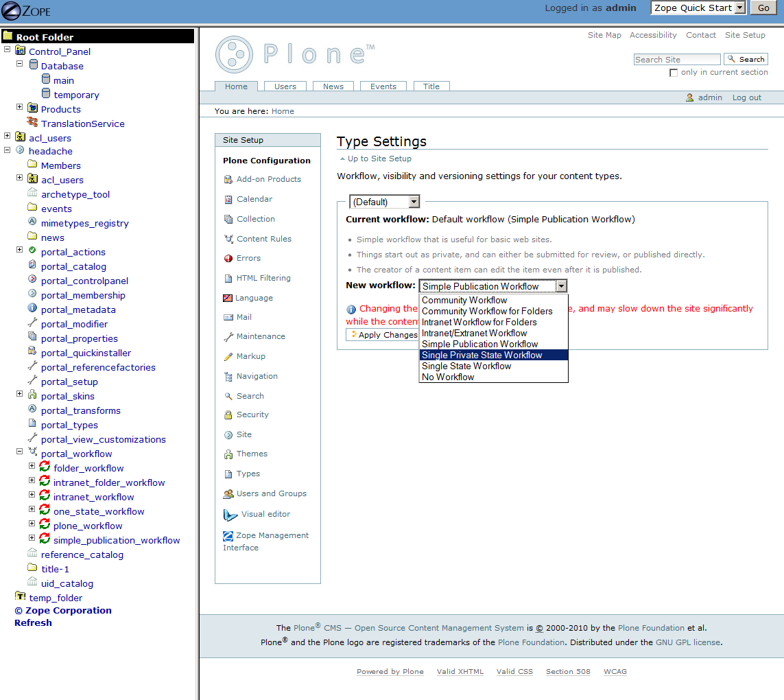The height and width of the screenshot is (700, 784).
Task: Click the Search Site input field
Action: tap(677, 60)
